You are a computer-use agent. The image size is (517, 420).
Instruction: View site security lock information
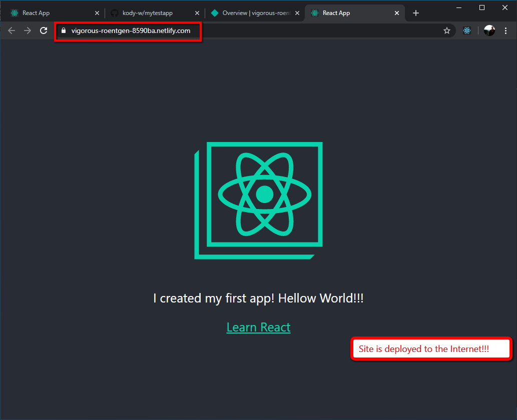pyautogui.click(x=64, y=30)
